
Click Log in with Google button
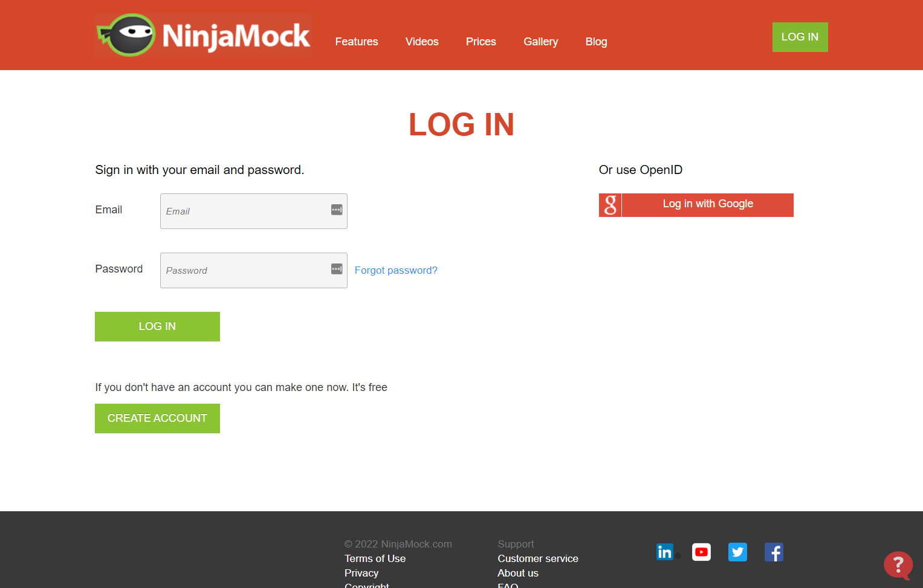707,205
